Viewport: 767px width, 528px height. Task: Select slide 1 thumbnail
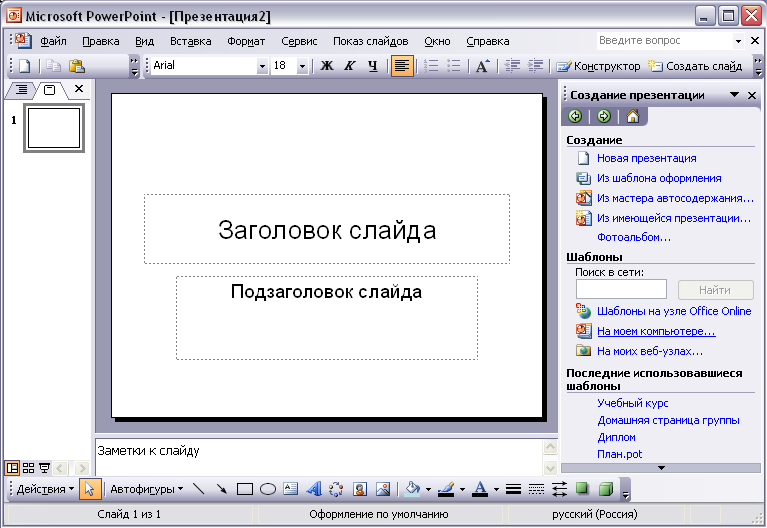(54, 128)
